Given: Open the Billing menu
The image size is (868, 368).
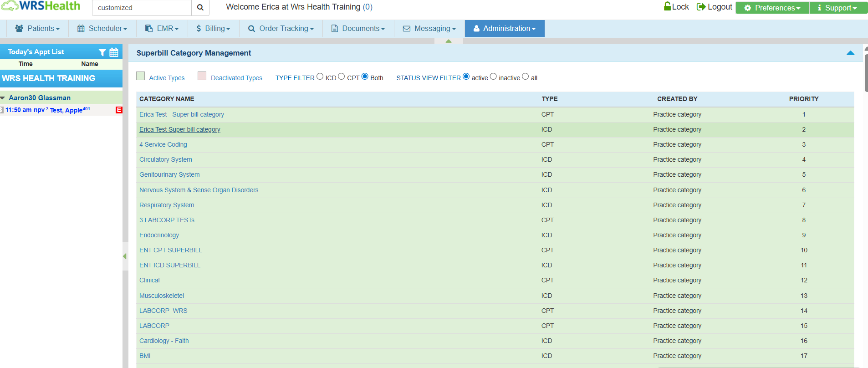Looking at the screenshot, I should point(213,28).
